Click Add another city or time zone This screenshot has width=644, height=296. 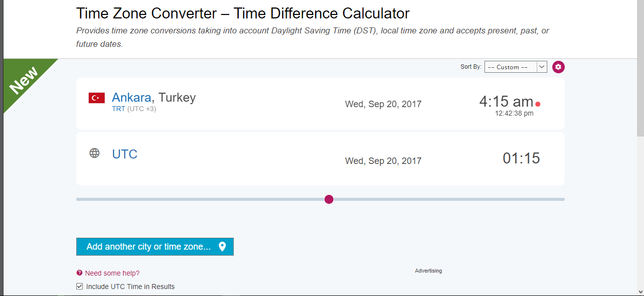click(x=155, y=247)
